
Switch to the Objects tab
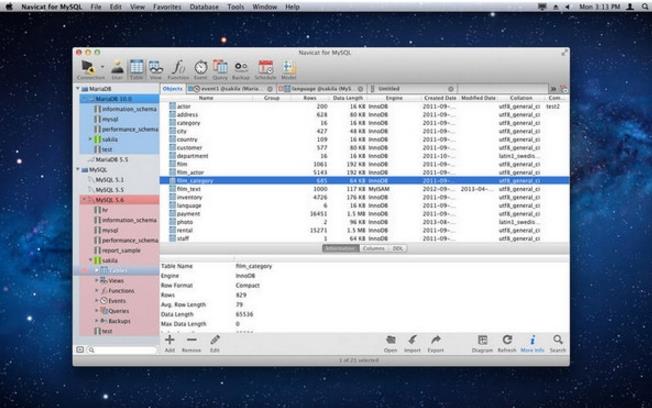point(173,89)
